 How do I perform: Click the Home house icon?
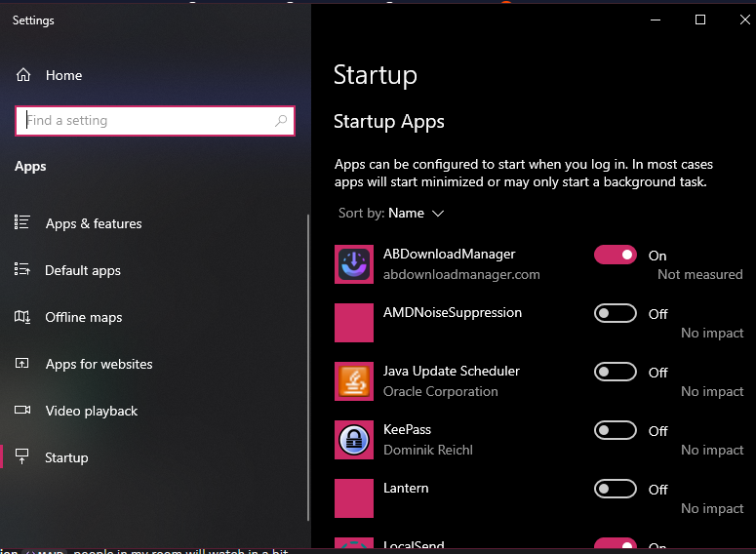(x=23, y=75)
